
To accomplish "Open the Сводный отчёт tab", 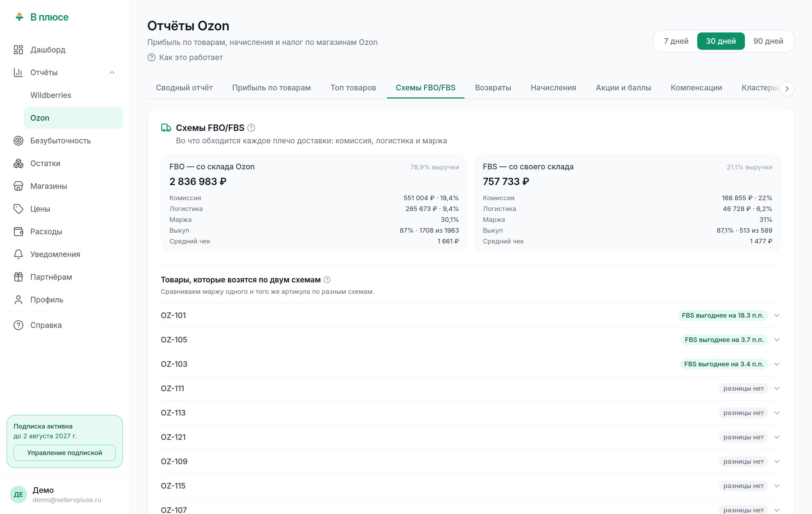I will tap(184, 88).
